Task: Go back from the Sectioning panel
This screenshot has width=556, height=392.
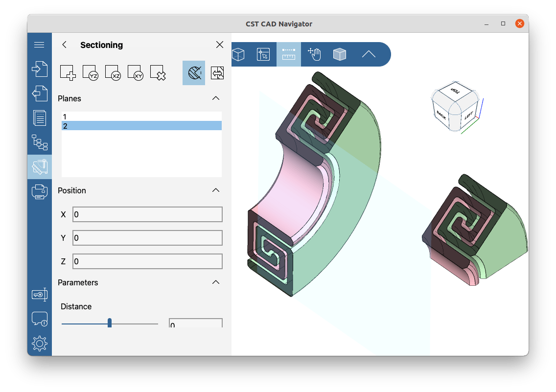Action: [64, 45]
